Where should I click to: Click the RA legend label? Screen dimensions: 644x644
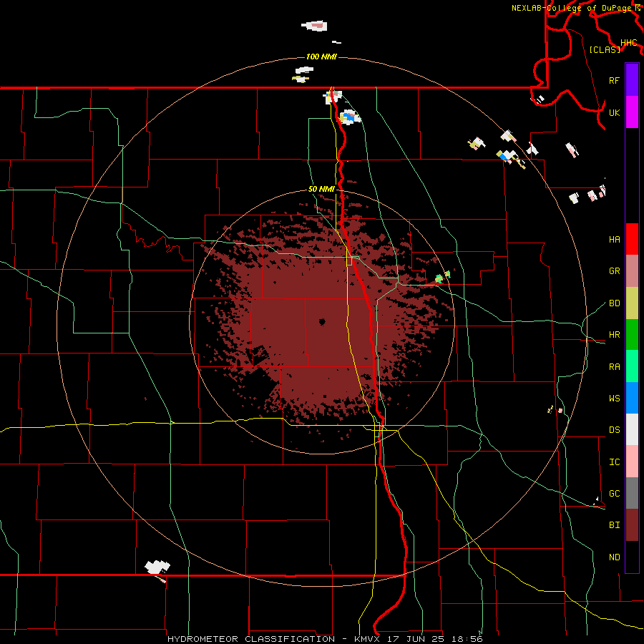(615, 367)
